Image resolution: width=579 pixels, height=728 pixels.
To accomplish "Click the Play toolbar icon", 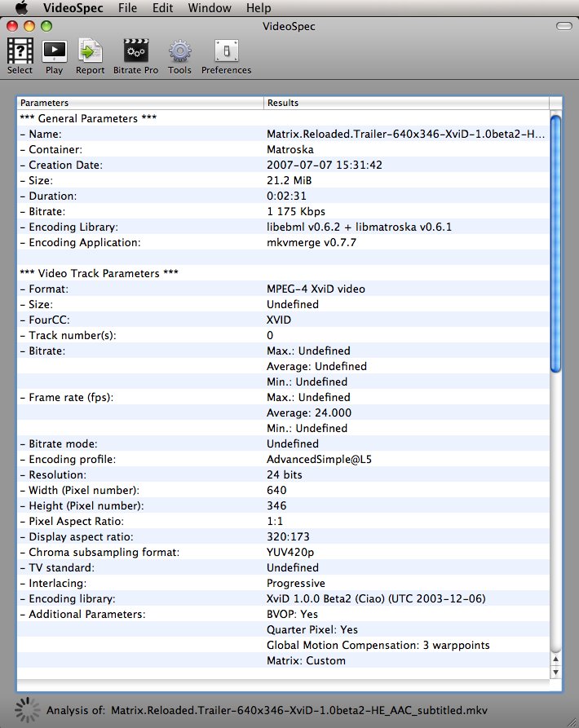I will [x=55, y=51].
